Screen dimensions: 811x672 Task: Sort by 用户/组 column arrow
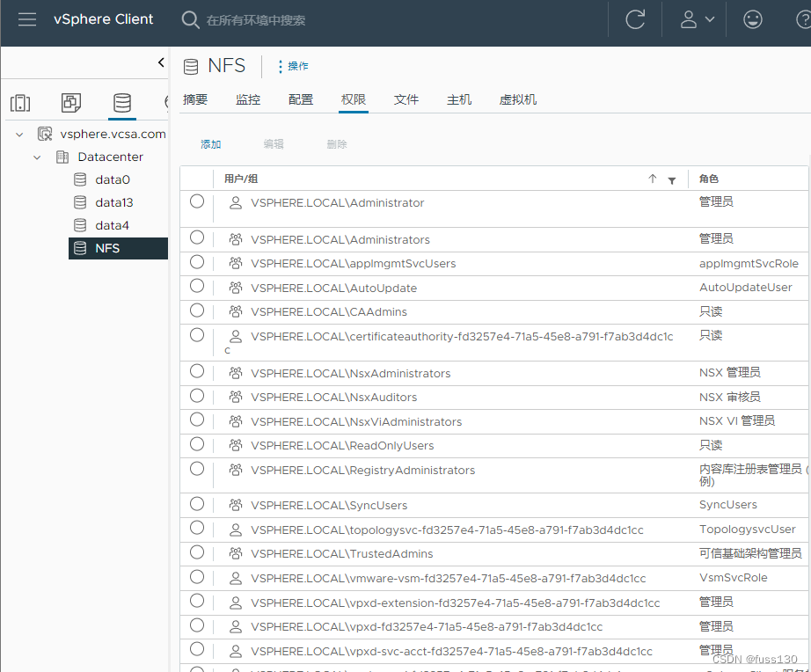pyautogui.click(x=652, y=179)
